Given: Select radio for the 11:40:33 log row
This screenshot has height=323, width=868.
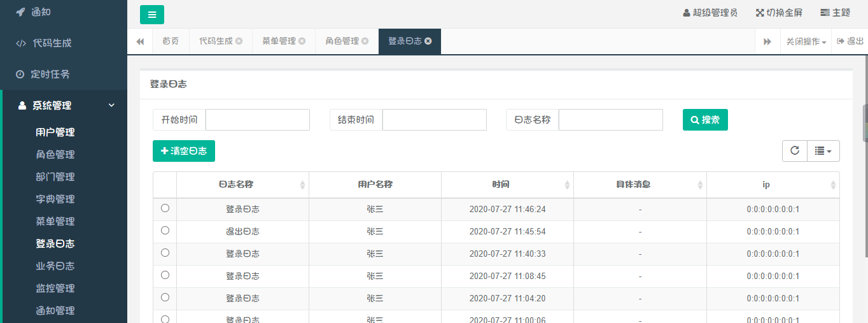Looking at the screenshot, I should pos(165,252).
